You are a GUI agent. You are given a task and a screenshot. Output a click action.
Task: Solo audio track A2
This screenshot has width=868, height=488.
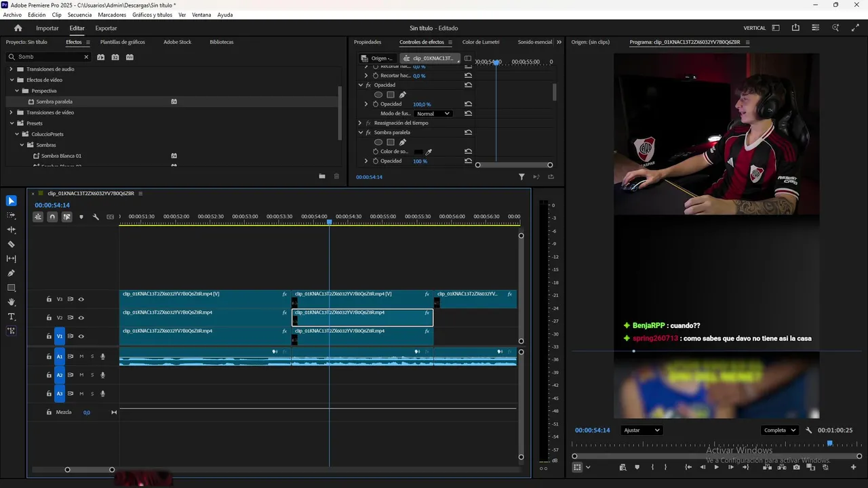[x=92, y=375]
